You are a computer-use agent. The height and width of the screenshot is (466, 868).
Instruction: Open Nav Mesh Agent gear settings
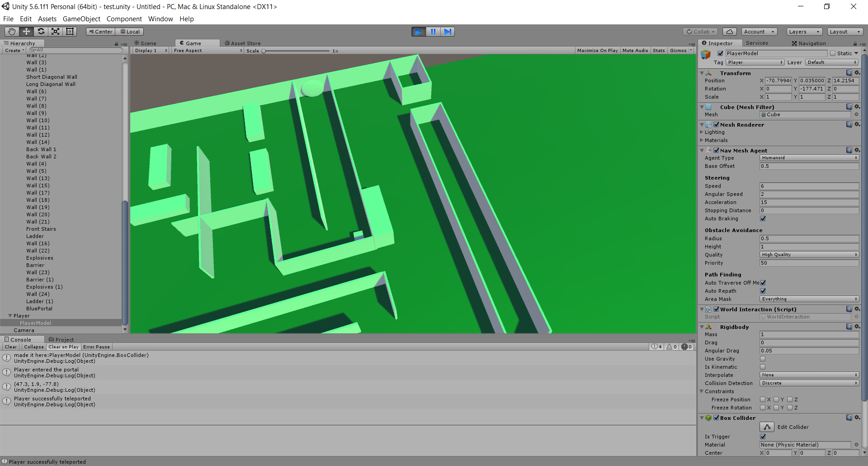click(x=857, y=150)
